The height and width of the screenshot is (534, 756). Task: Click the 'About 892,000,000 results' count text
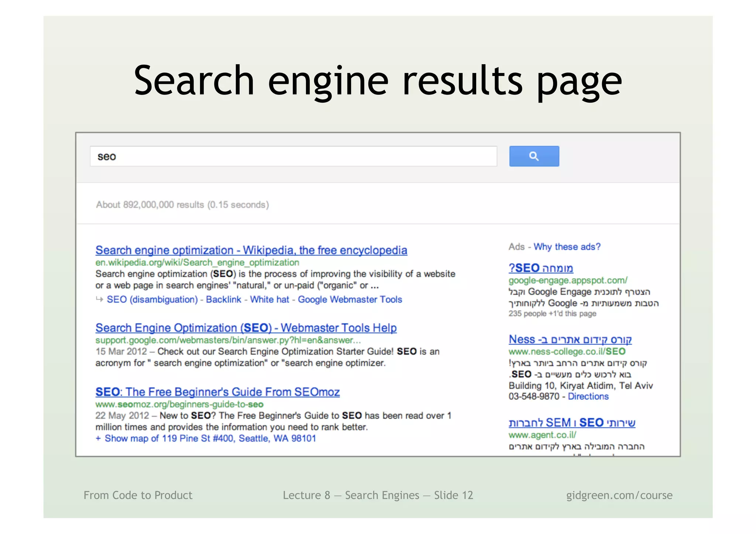182,204
